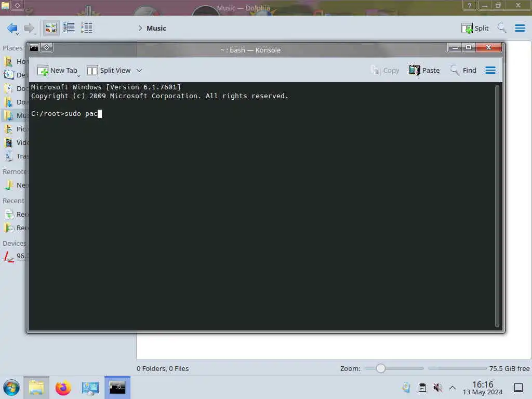Open the Start menu button
This screenshot has height=399, width=532.
(x=11, y=388)
